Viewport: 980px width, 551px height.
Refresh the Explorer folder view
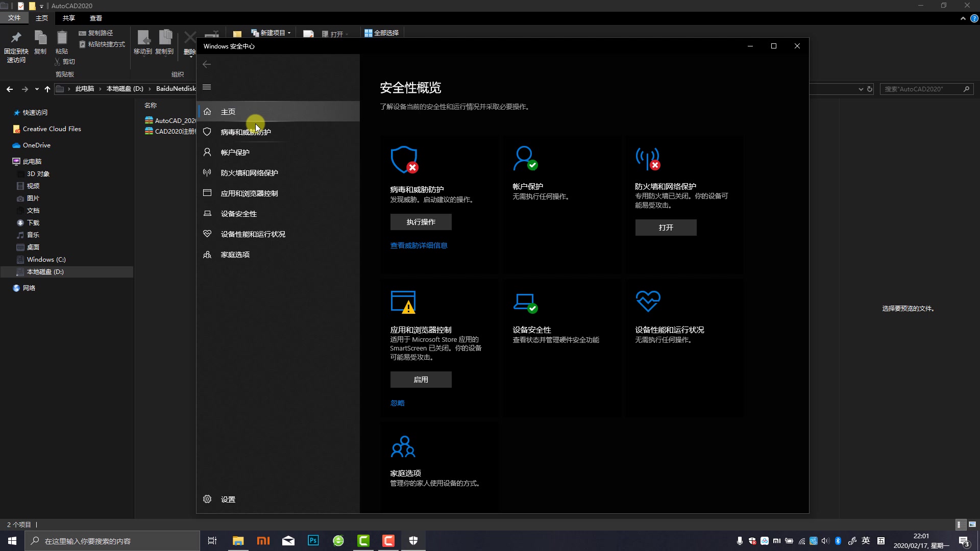click(x=870, y=89)
